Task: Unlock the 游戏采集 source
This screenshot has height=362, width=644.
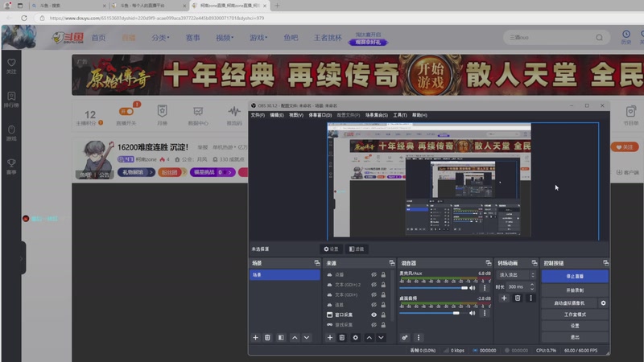Action: pyautogui.click(x=383, y=325)
